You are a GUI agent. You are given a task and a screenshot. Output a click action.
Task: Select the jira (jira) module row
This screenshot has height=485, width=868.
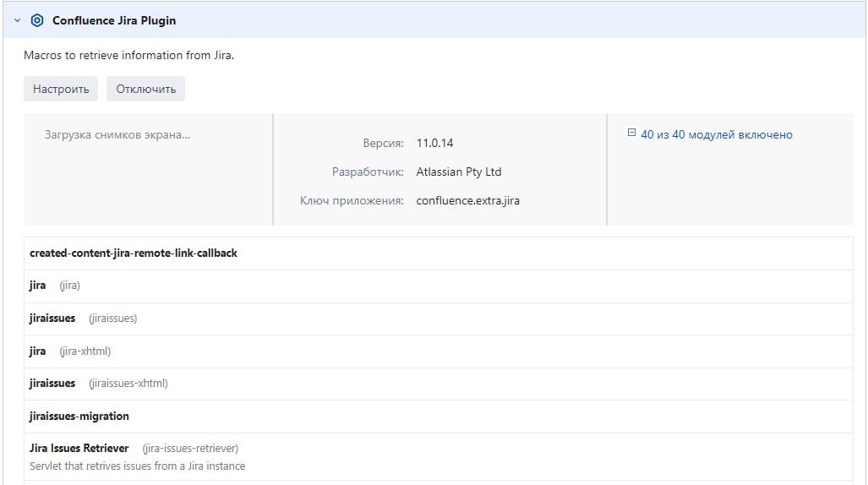(x=439, y=286)
